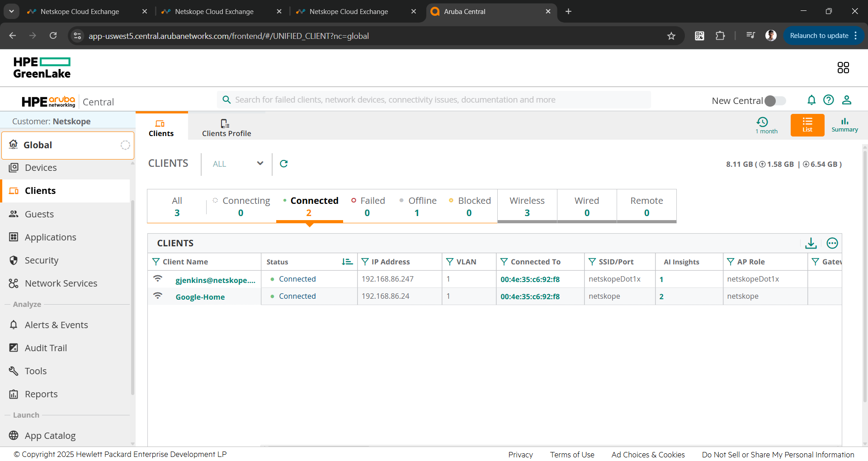This screenshot has width=868, height=461.
Task: Open the help question mark icon
Action: pyautogui.click(x=829, y=100)
